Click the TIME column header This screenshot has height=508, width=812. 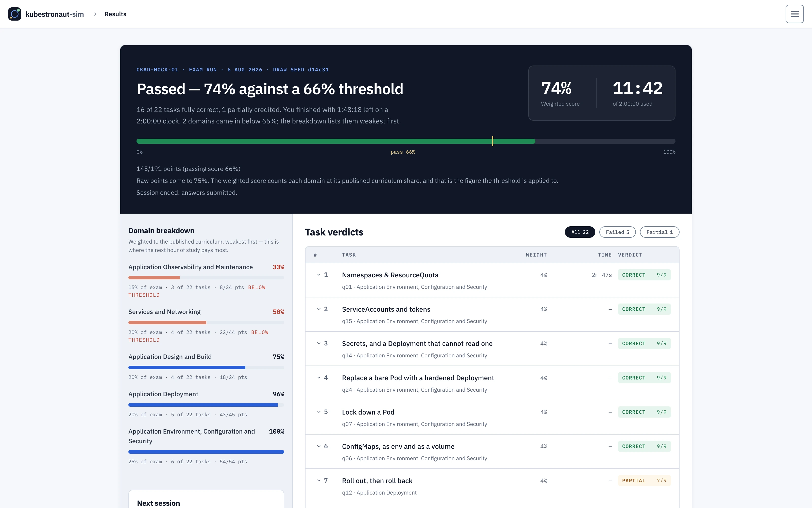[605, 255]
